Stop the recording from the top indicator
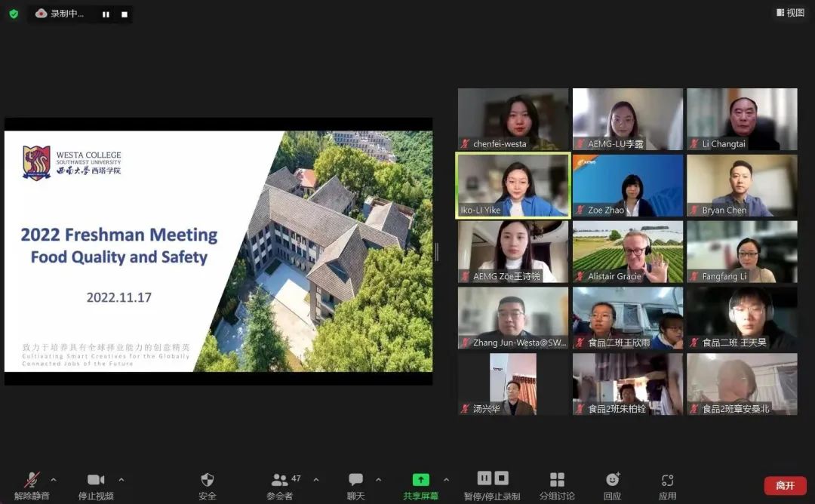815x504 pixels. click(125, 14)
